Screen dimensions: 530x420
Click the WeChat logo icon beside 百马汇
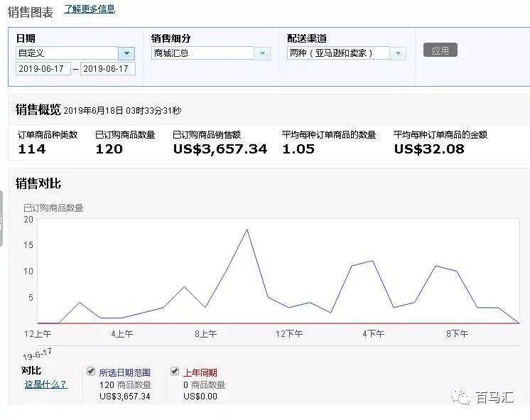pyautogui.click(x=463, y=398)
